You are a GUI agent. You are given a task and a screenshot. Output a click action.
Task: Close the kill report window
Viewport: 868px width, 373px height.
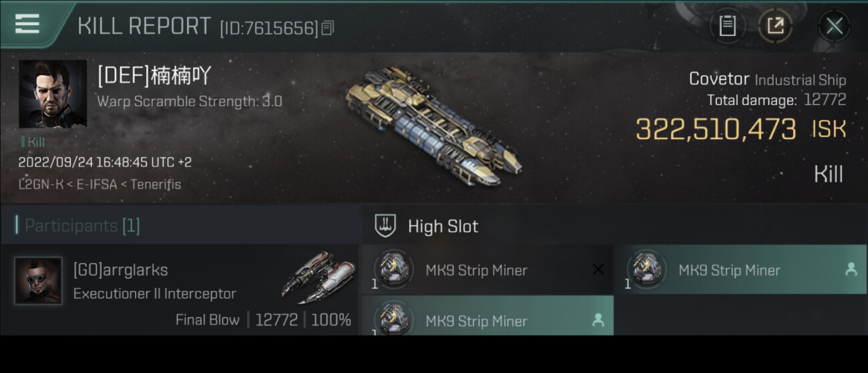[x=834, y=26]
